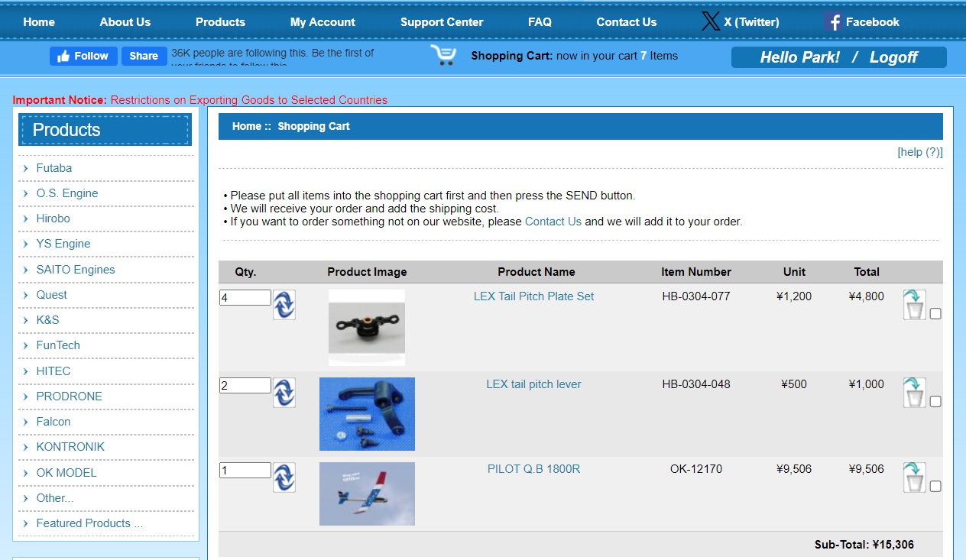This screenshot has width=966, height=560.
Task: Click item number OK-12170
Action: 696,469
